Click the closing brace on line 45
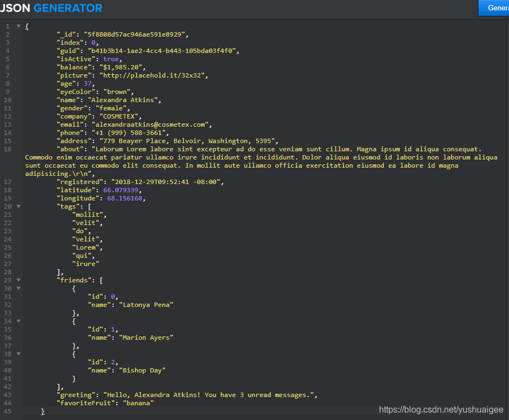The height and width of the screenshot is (420, 509). 43,412
